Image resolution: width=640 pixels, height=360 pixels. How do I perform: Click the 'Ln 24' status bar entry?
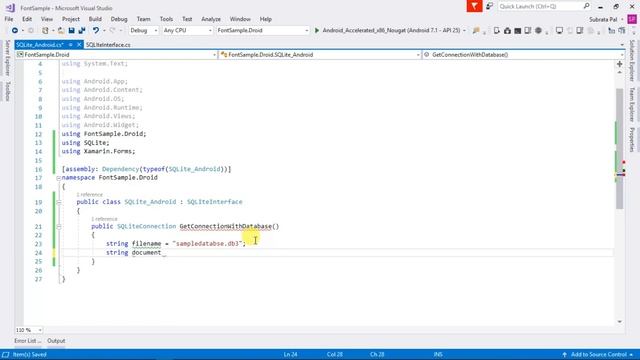(291, 354)
